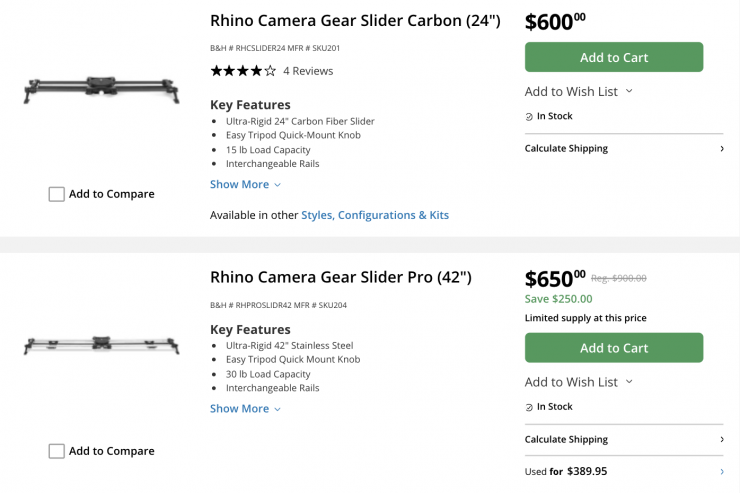
Task: Click In Stock icon for Slider Pro
Action: click(x=529, y=408)
